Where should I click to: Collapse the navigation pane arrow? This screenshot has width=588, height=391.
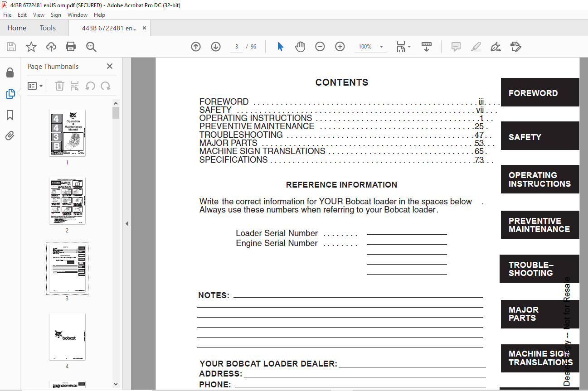pos(127,223)
